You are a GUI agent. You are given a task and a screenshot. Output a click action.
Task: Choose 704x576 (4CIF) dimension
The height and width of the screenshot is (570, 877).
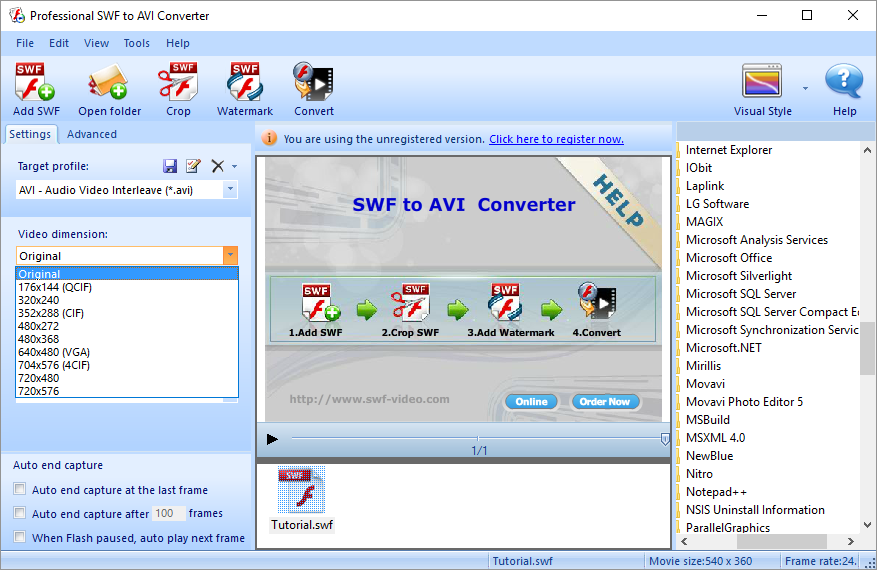click(127, 365)
